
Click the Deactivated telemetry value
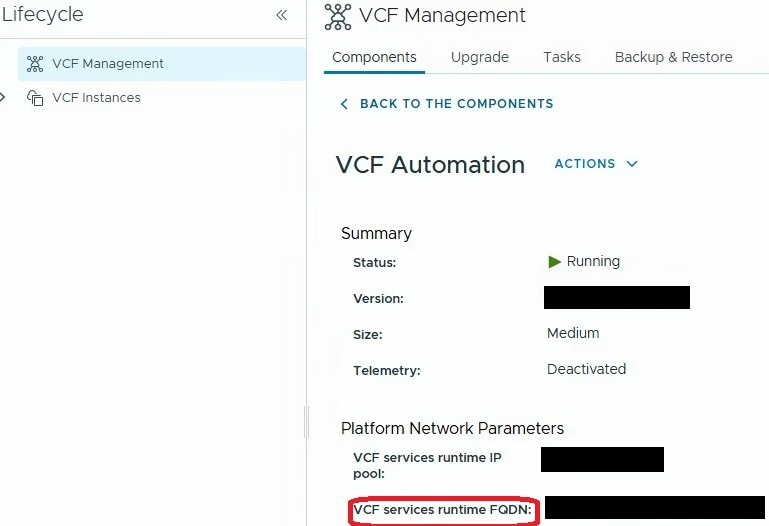586,369
